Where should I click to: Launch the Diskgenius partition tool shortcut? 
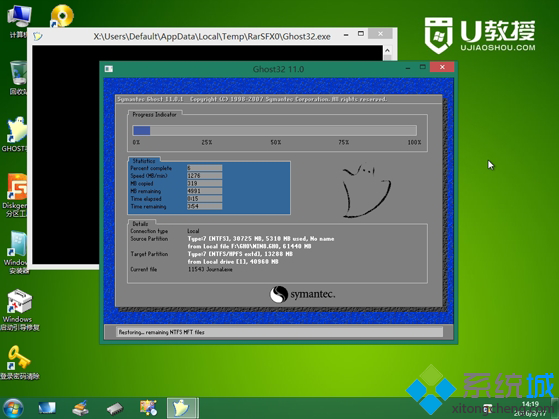[x=15, y=194]
